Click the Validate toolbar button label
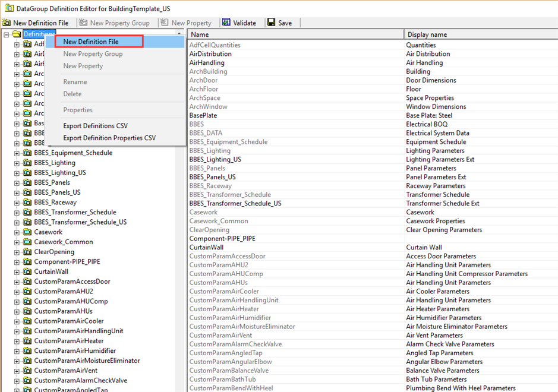This screenshot has height=392, width=558. pos(244,23)
